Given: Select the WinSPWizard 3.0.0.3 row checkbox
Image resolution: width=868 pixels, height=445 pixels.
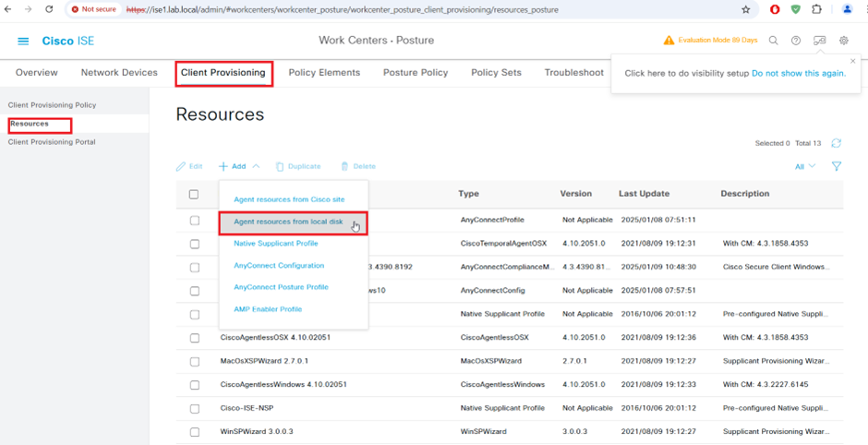Looking at the screenshot, I should pyautogui.click(x=194, y=432).
